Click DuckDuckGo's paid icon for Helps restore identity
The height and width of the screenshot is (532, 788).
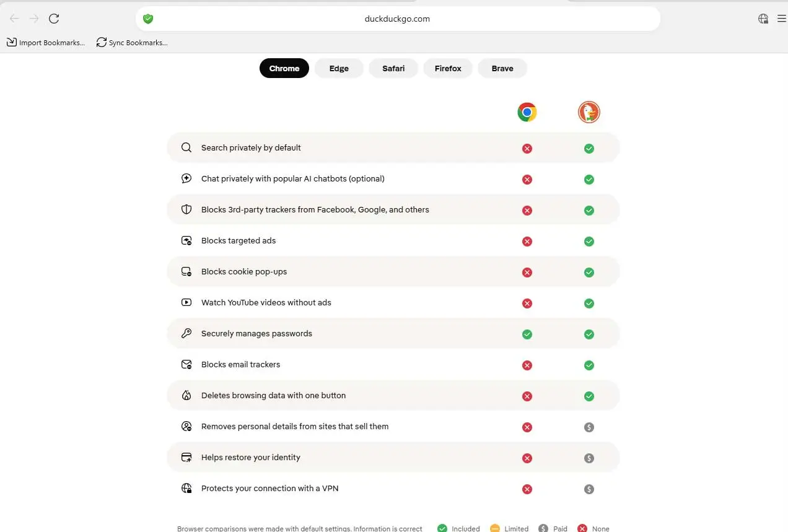pos(589,458)
